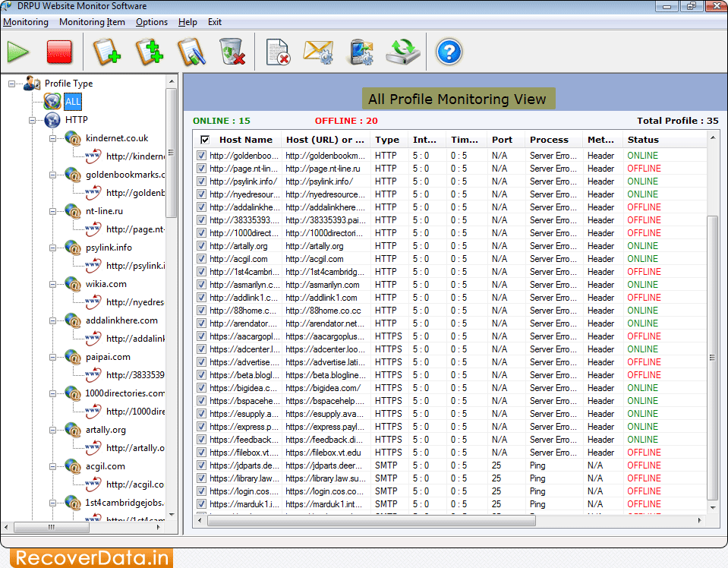Collapse the psylink.info node
The image size is (728, 568).
coord(52,248)
